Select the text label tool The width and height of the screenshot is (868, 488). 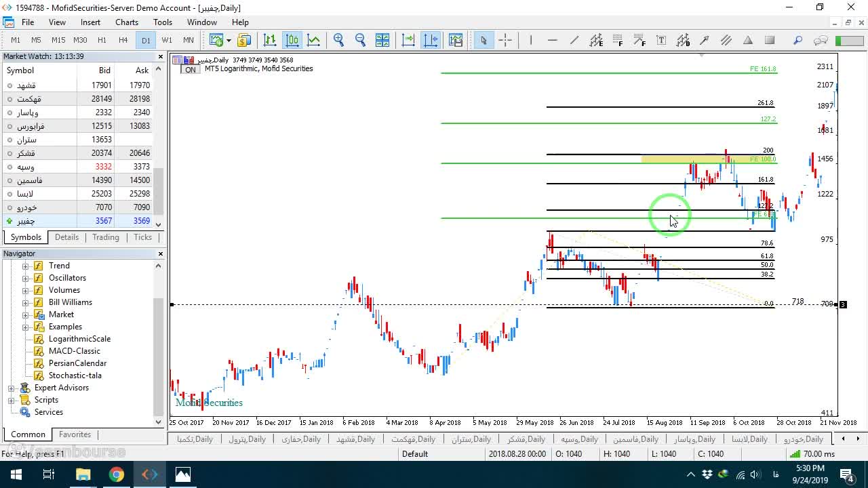click(x=661, y=40)
